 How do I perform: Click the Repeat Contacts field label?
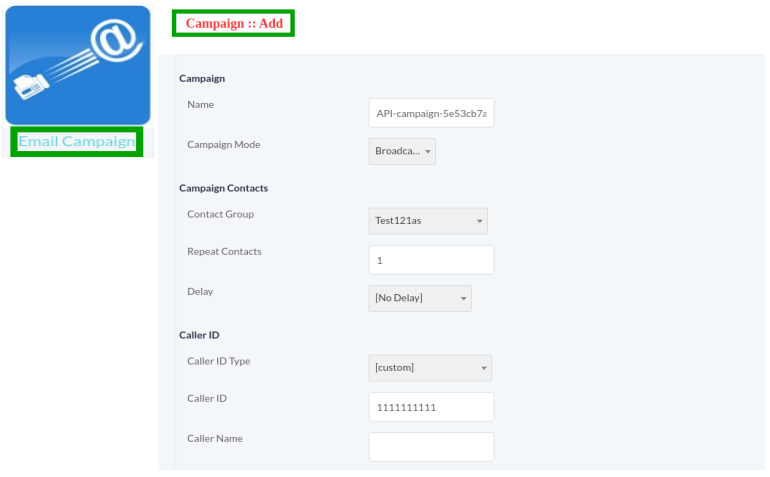pos(224,252)
